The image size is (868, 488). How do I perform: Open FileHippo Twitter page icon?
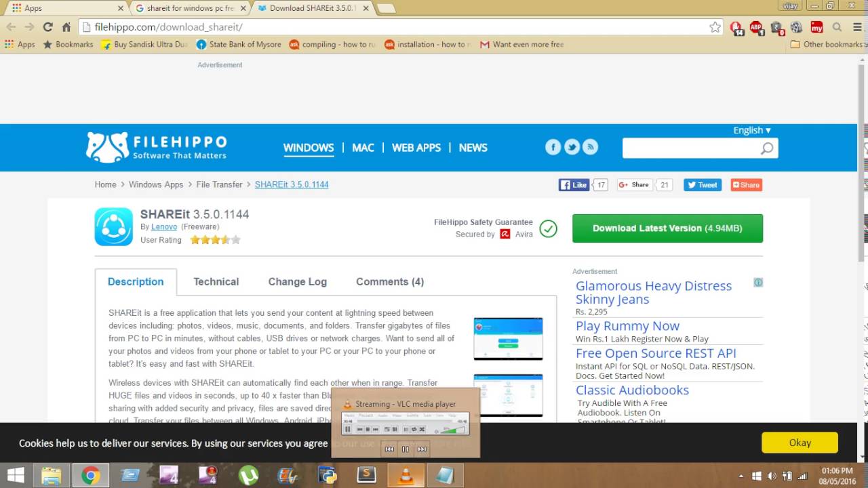coord(572,147)
